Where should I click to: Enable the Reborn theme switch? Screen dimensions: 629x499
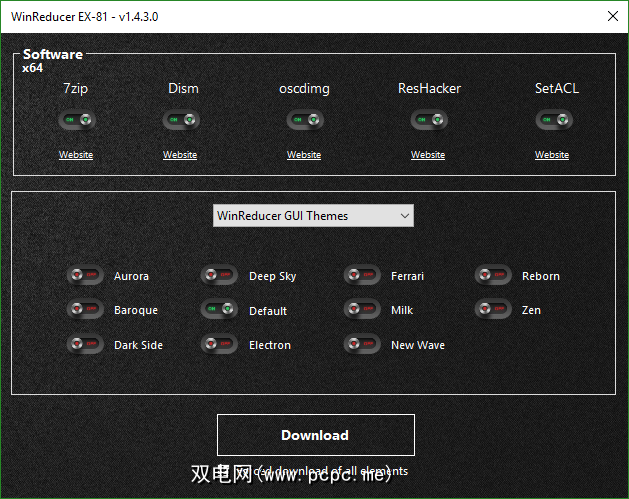[493, 275]
